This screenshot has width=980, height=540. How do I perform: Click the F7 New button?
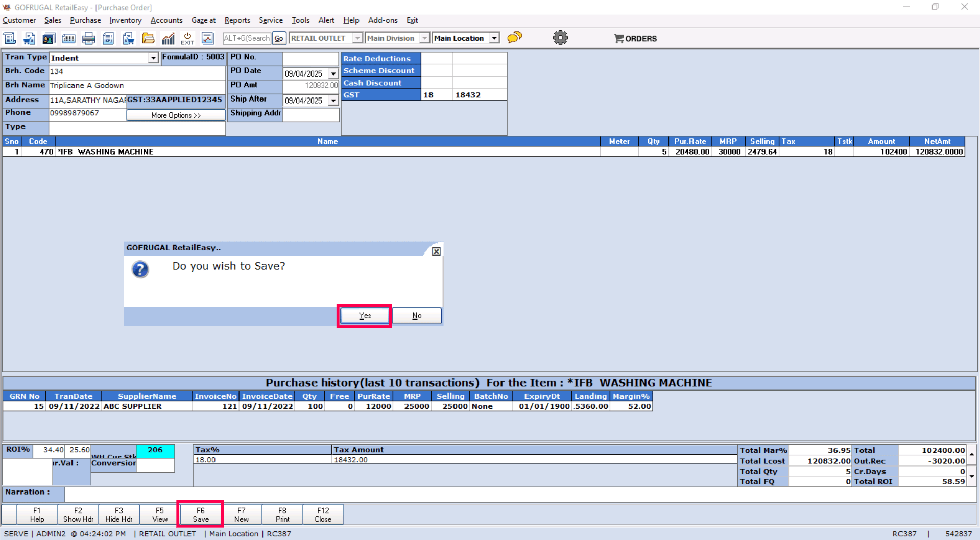pos(242,514)
